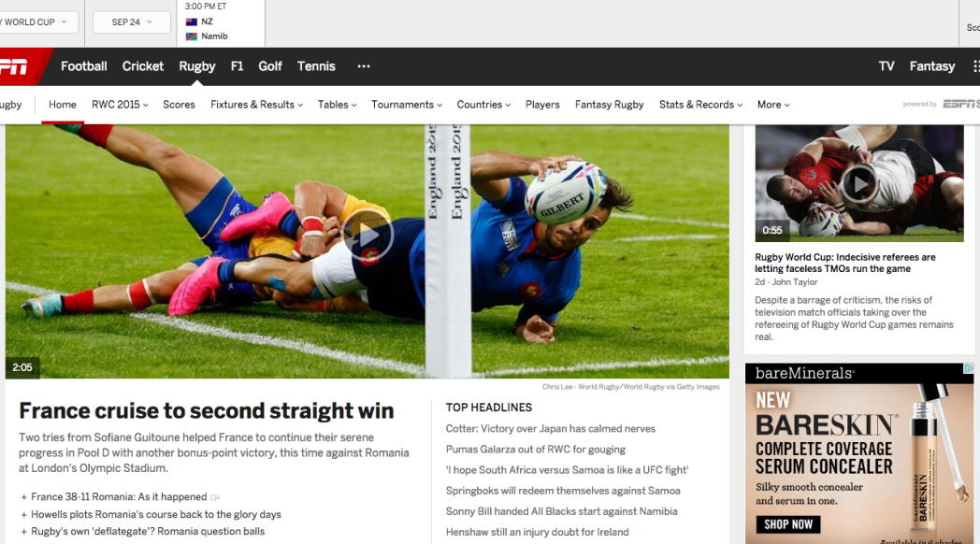Open 'Howells plots Romania's course' story link

(x=156, y=515)
